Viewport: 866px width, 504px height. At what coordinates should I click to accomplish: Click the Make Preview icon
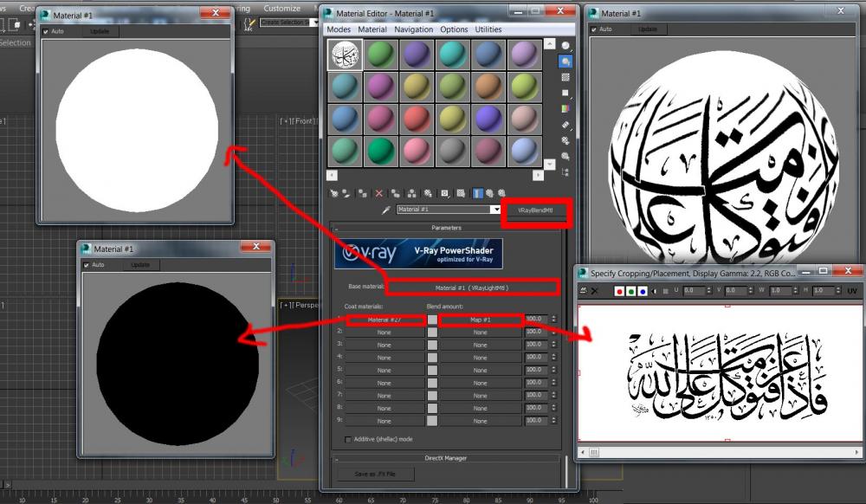(x=565, y=125)
